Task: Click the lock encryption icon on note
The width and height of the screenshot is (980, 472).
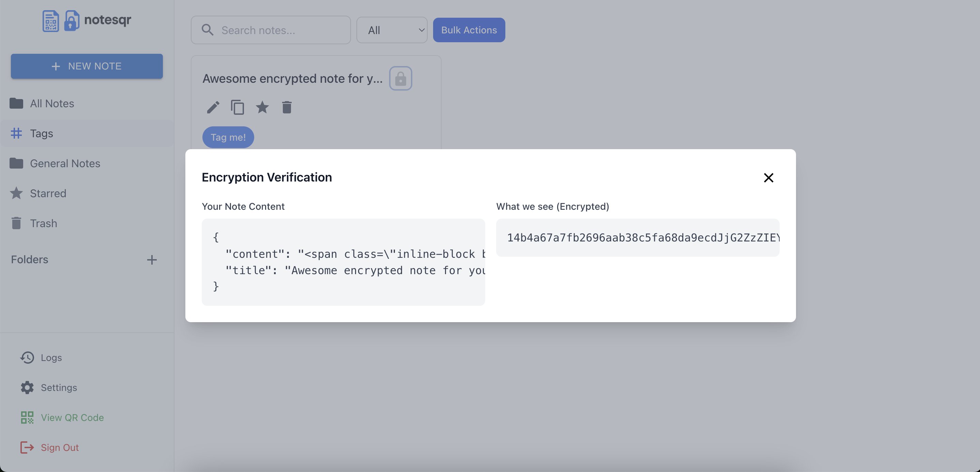Action: [400, 79]
